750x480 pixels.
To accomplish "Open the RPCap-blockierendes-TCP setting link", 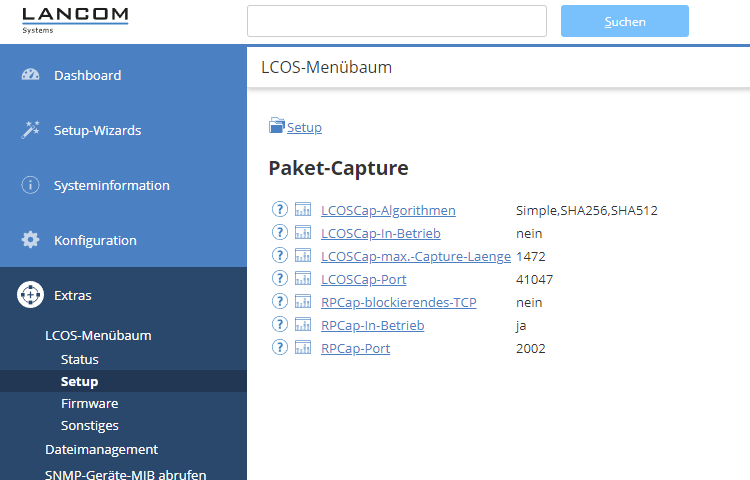I will 397,302.
